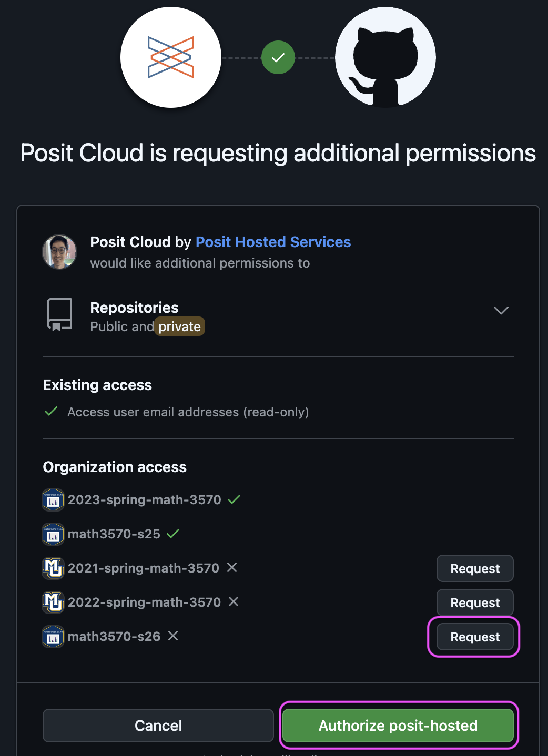Click the 2022-spring-math-3570 MU organization icon
This screenshot has width=548, height=756.
pos(53,602)
